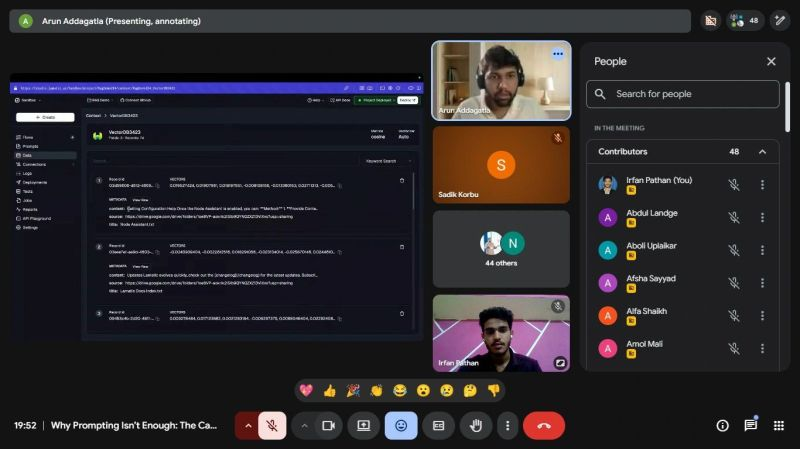The width and height of the screenshot is (800, 449).
Task: Close the People side panel
Action: point(771,61)
